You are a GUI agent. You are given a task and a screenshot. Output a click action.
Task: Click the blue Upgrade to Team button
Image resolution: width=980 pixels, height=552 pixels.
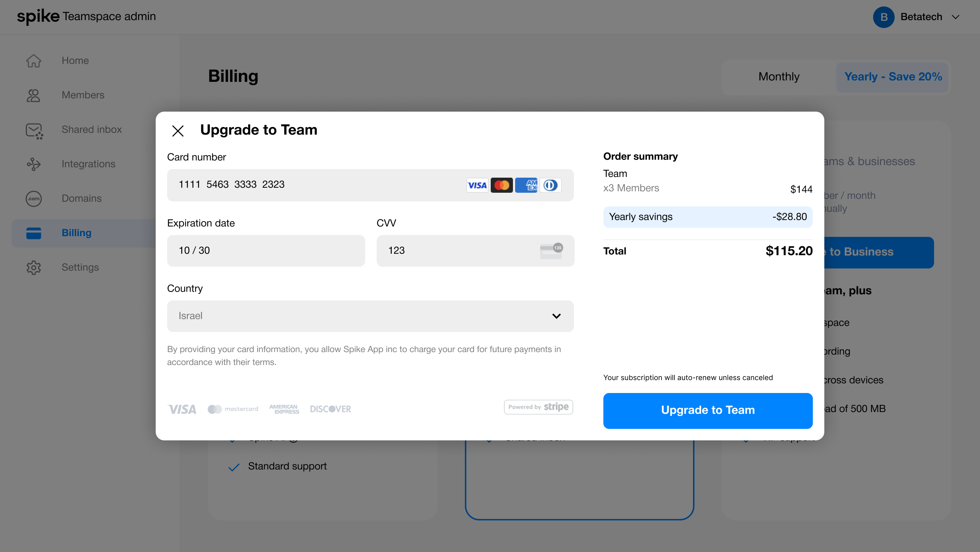707,410
